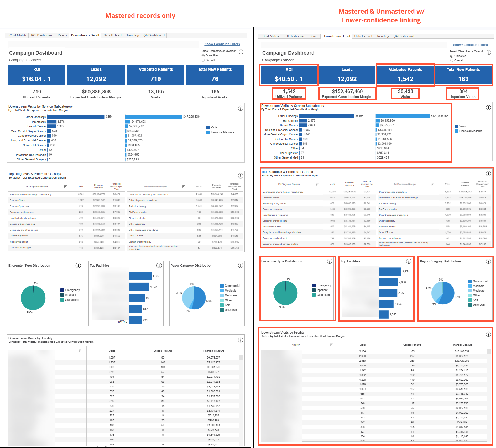
Task: Choose the Overall option in right dashboard
Action: [x=452, y=60]
